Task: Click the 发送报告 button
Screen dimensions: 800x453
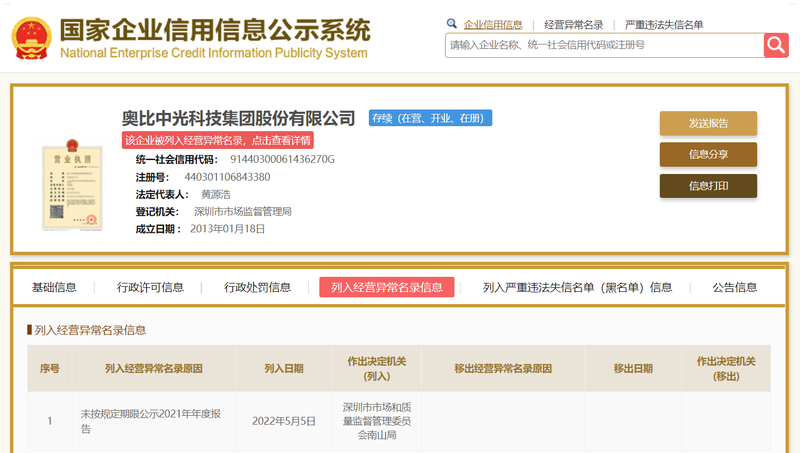Action: (x=708, y=123)
